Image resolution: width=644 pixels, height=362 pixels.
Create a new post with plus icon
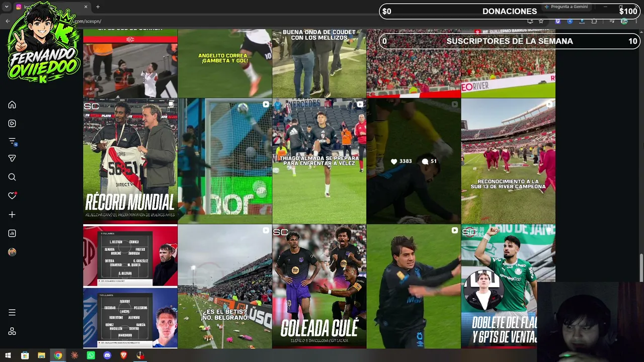[12, 215]
